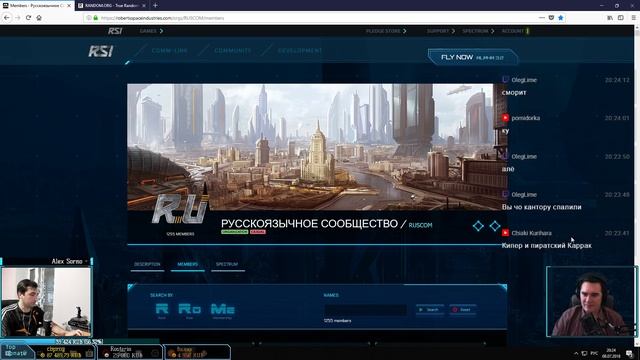Click pomidorka username in chat
Viewport: 640px width, 360px height.
point(526,118)
